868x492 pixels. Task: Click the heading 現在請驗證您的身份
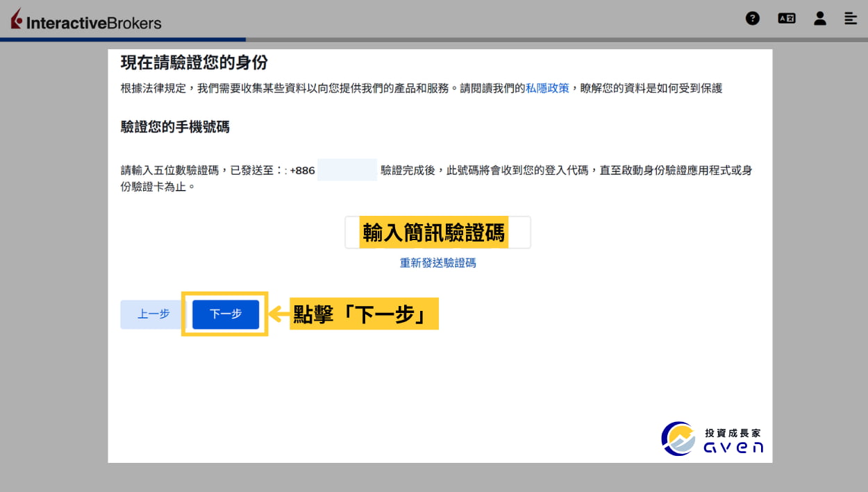click(194, 62)
